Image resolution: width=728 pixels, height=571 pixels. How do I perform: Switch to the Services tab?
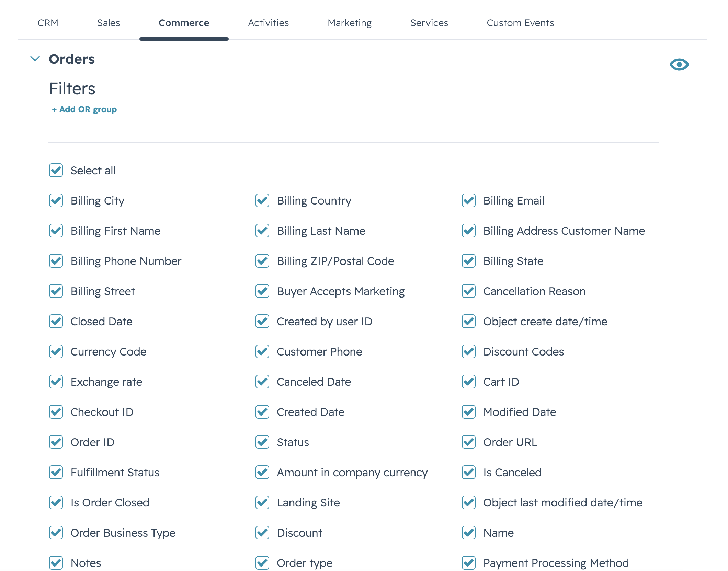click(x=429, y=23)
